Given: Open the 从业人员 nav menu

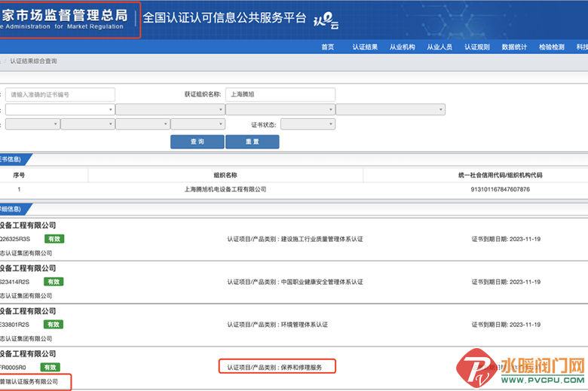Looking at the screenshot, I should pos(439,47).
